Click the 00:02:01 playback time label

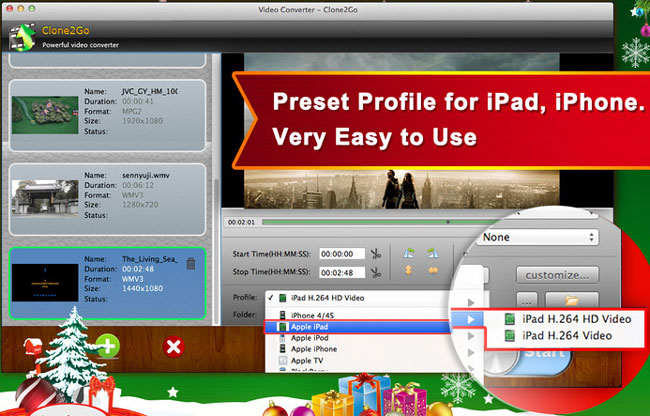tap(241, 222)
